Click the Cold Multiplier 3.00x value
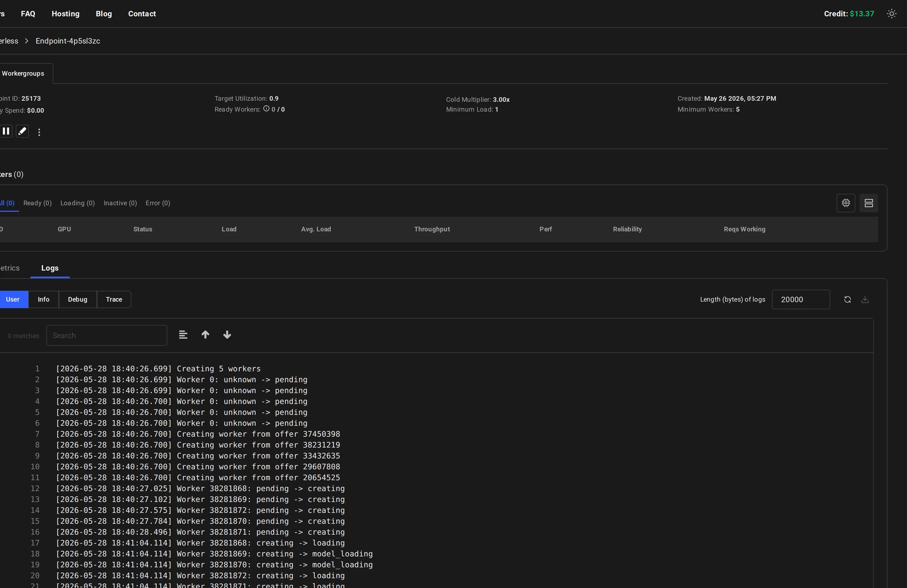 [501, 99]
